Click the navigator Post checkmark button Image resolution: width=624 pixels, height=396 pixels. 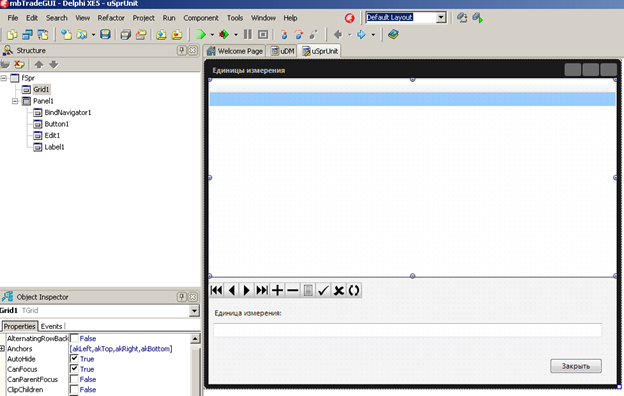[323, 290]
